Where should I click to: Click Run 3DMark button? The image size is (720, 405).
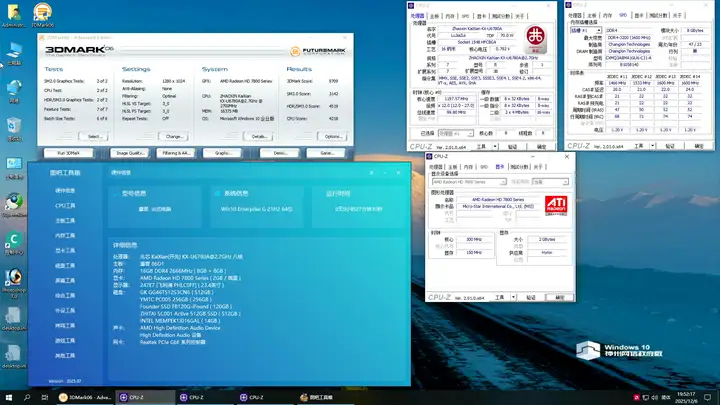68,153
